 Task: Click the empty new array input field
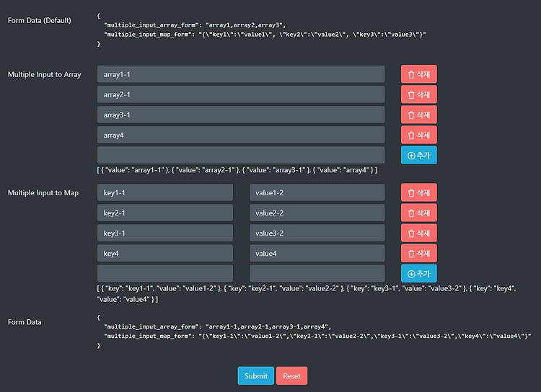click(x=241, y=155)
